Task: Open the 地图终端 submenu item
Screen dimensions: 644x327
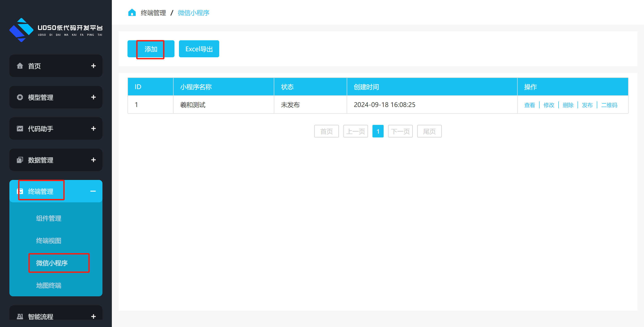Action: tap(49, 285)
